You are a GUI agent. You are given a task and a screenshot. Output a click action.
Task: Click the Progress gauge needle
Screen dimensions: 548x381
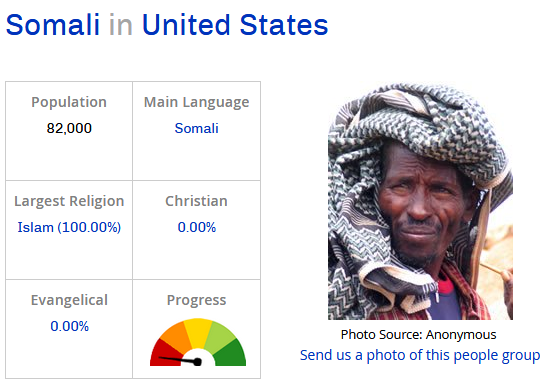(x=180, y=360)
